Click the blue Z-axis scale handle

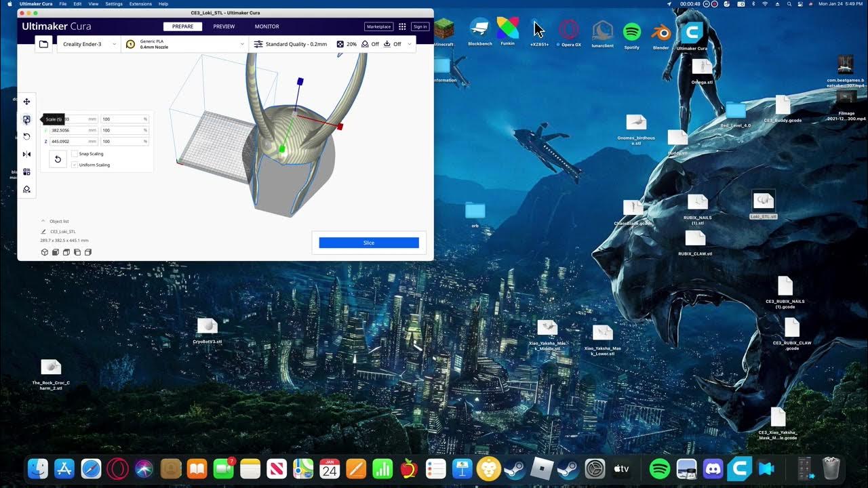[x=300, y=81]
